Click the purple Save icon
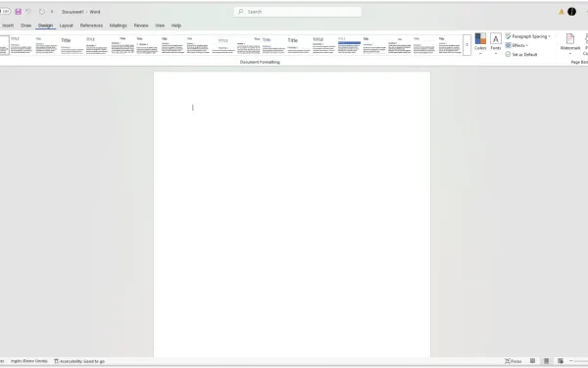Screen dimensions: 588x368 point(18,12)
